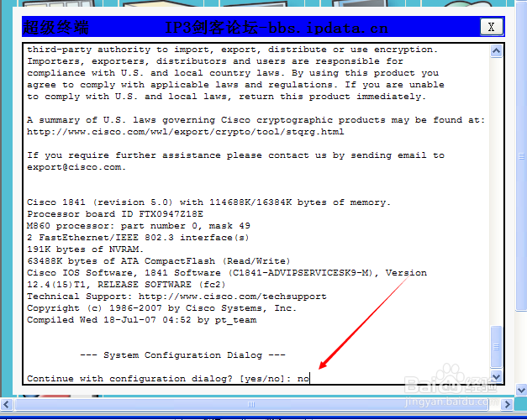
Task: Close the terminal with the X button
Action: click(x=492, y=27)
